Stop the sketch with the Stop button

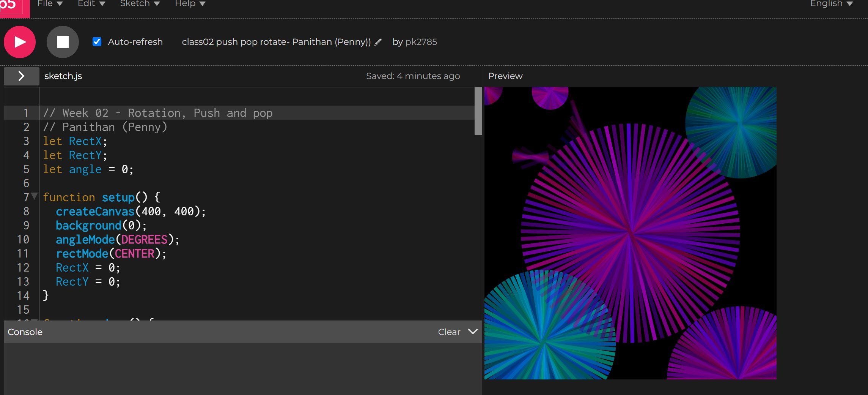pos(63,42)
